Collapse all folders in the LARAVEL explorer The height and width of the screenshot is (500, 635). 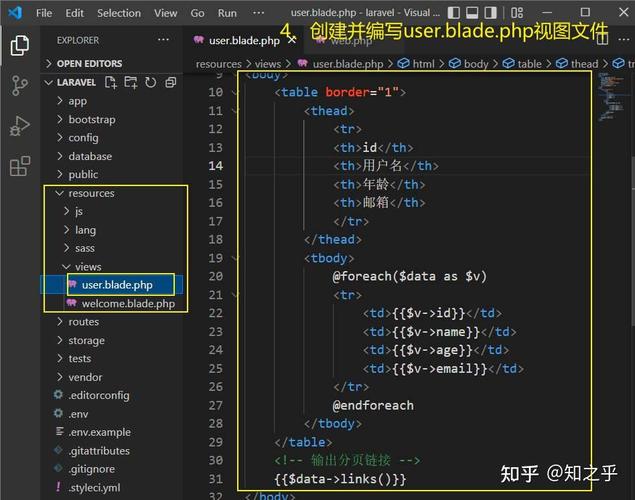click(171, 83)
